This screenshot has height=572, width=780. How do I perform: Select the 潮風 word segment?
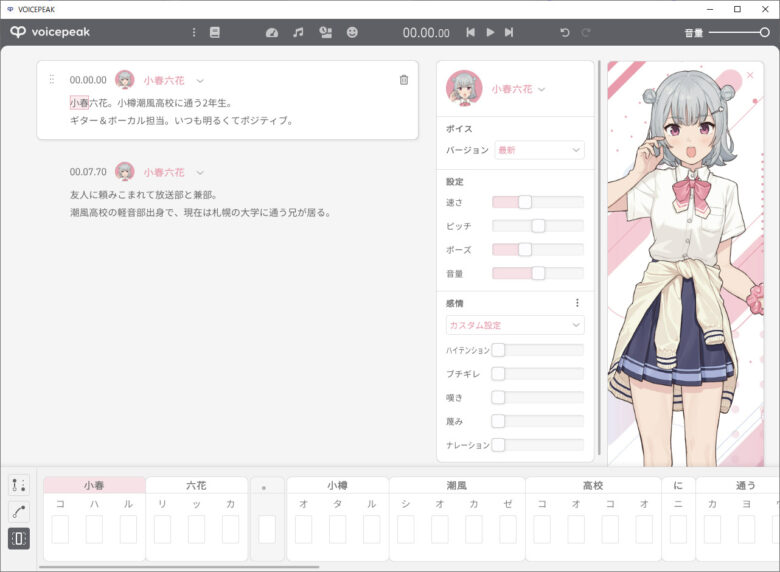click(457, 485)
